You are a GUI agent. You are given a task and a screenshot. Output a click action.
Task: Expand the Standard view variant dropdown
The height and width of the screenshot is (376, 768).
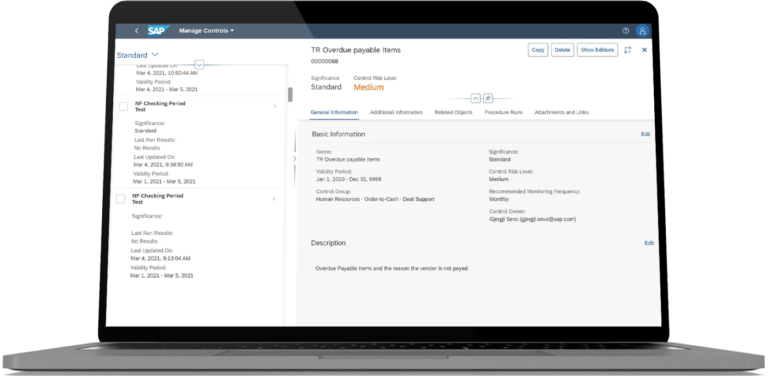click(x=138, y=55)
